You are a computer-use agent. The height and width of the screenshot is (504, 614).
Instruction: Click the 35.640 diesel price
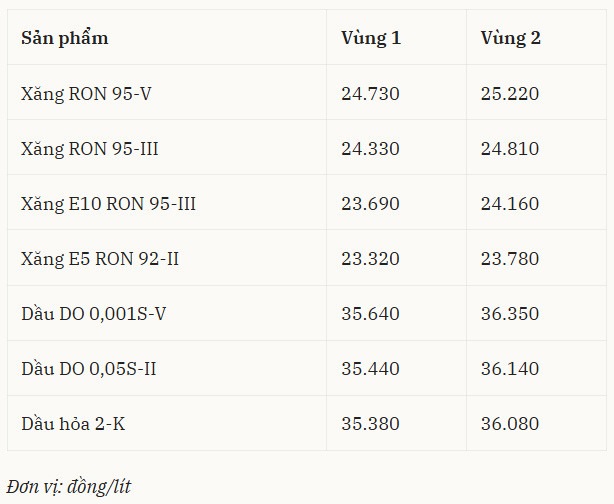click(370, 314)
